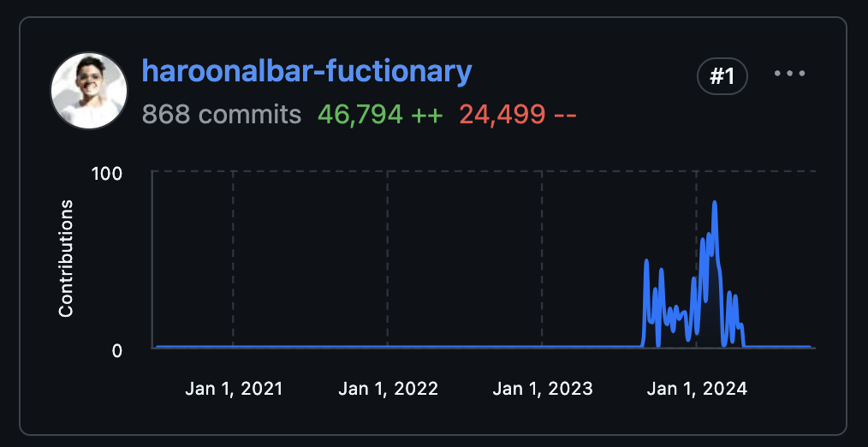Select the "Jan 1, 2024" axis label
The width and height of the screenshot is (868, 447).
[x=697, y=389]
